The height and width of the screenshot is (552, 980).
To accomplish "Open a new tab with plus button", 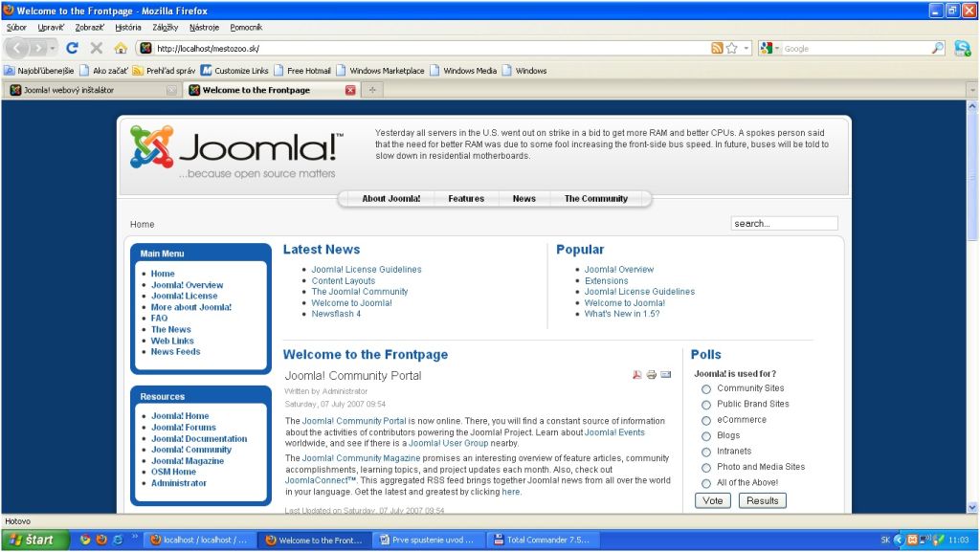I will pos(372,90).
